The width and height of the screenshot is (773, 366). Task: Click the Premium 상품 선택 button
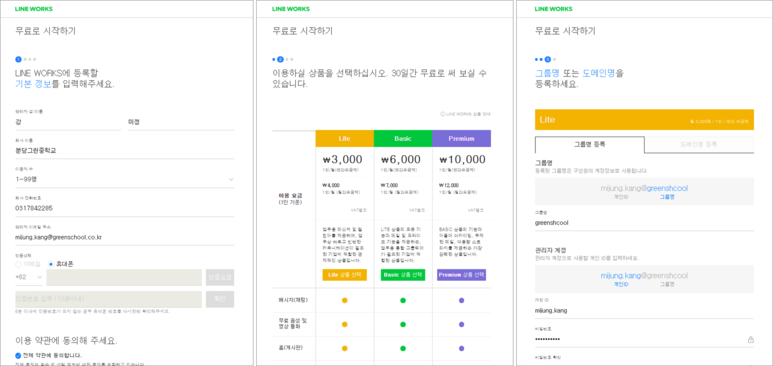coord(461,275)
